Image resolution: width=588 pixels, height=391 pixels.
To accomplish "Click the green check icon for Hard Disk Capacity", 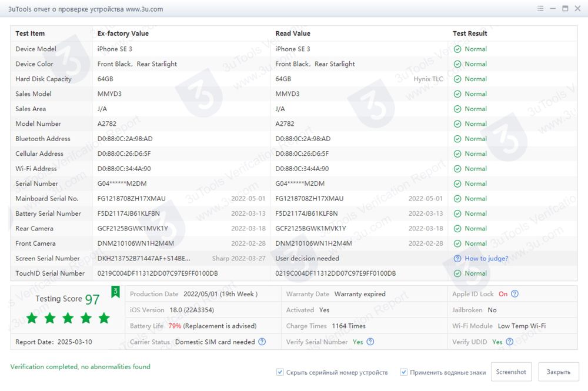I will (x=457, y=79).
